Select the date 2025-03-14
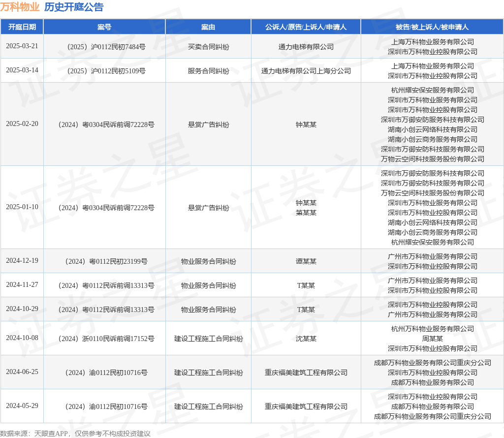 (x=22, y=70)
